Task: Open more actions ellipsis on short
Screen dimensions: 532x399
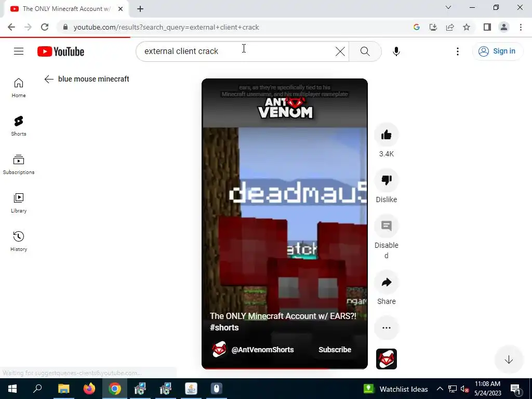Action: [386, 328]
